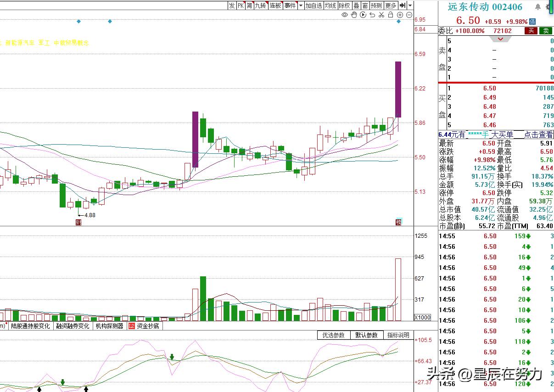This screenshot has width=554, height=392.
Task: Click the 6.95 price axis label
Action: click(x=420, y=20)
